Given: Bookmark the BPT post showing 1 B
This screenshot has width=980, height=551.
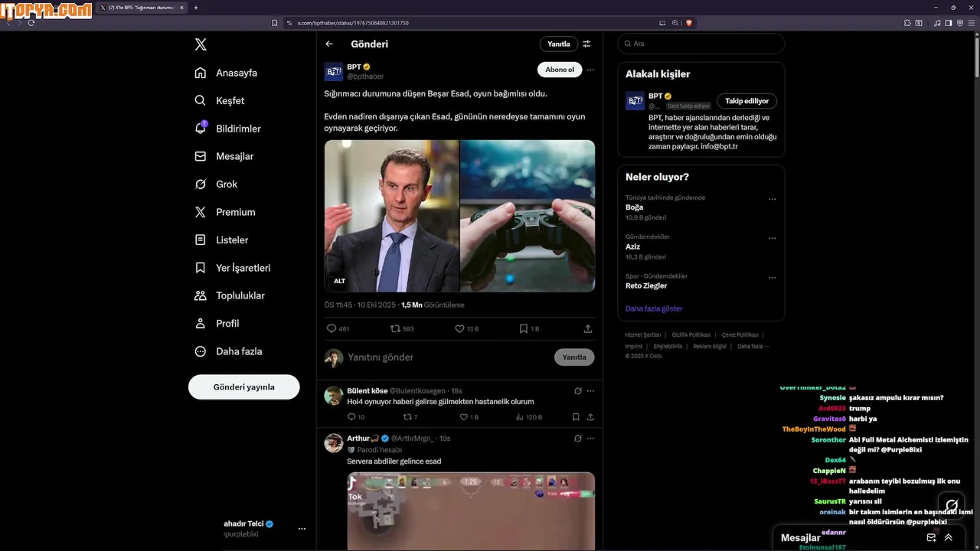Looking at the screenshot, I should [x=524, y=328].
